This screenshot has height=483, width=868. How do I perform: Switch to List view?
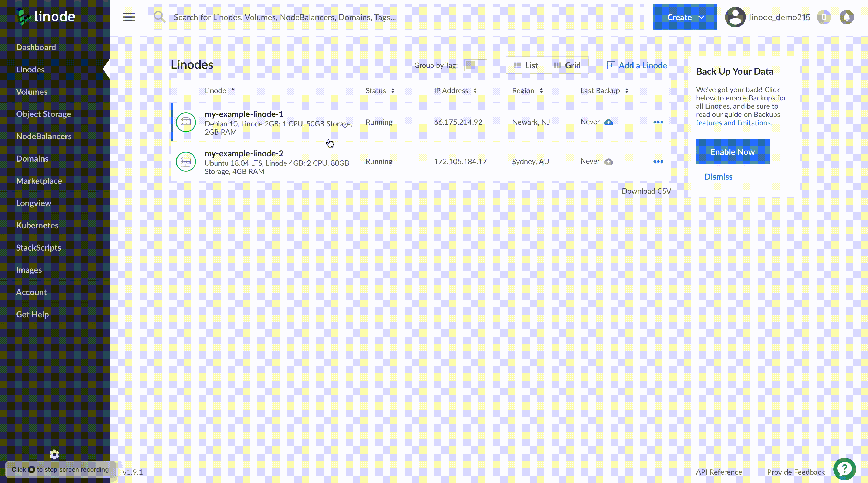point(526,65)
